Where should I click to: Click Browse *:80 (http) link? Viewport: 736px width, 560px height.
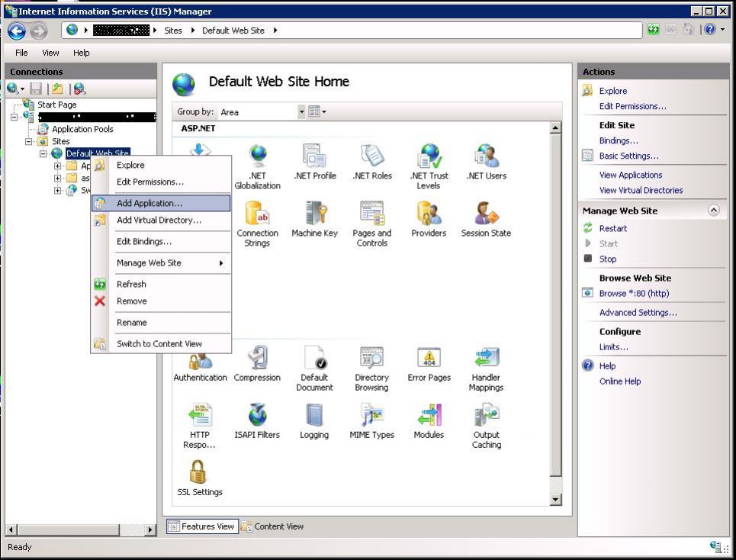point(634,294)
